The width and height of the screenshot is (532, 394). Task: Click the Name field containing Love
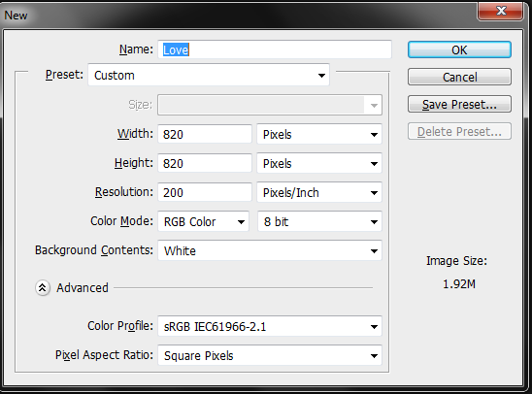[x=275, y=49]
